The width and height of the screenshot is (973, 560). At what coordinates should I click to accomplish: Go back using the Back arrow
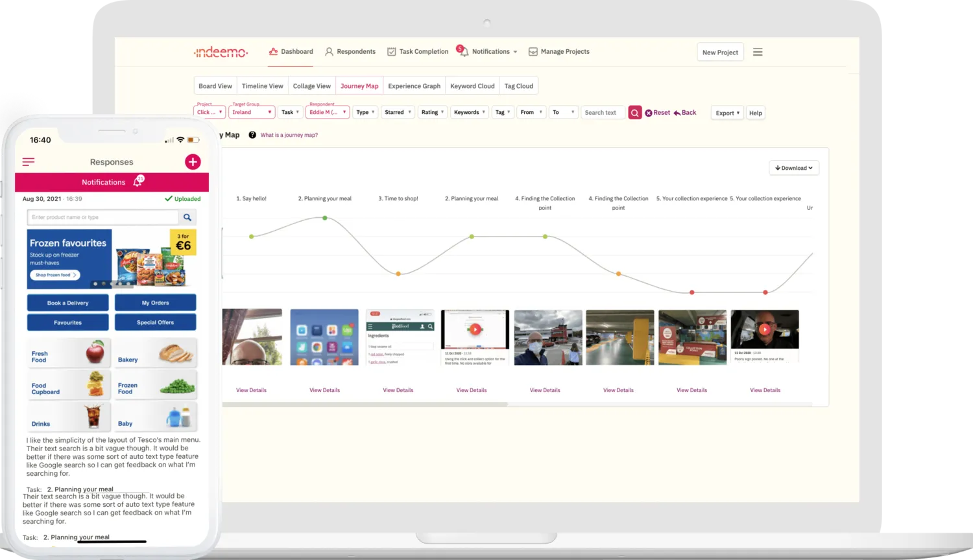[x=677, y=113]
